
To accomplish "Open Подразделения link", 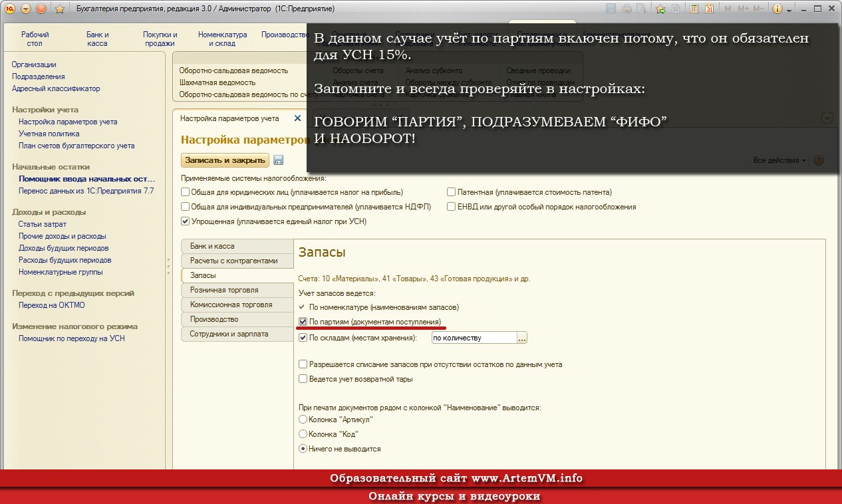I will [39, 76].
